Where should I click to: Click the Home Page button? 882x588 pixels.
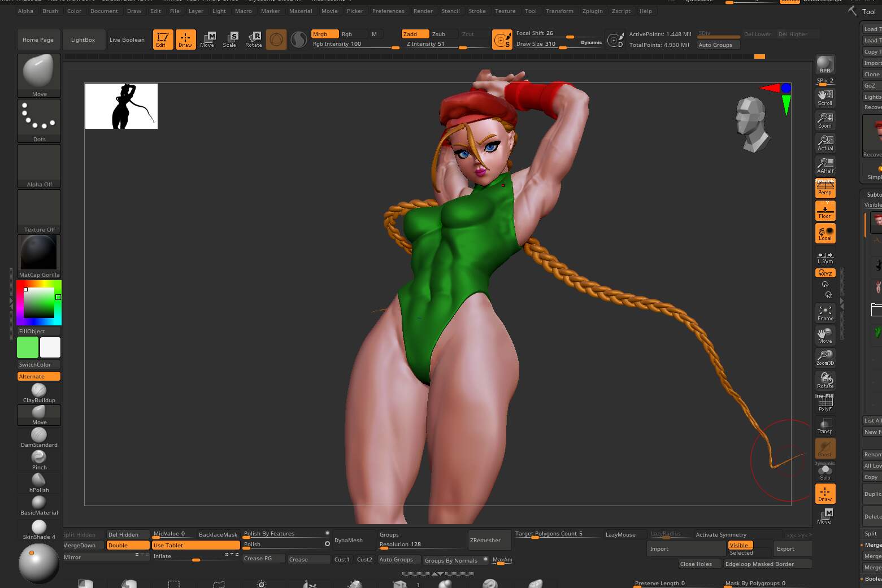tap(38, 40)
